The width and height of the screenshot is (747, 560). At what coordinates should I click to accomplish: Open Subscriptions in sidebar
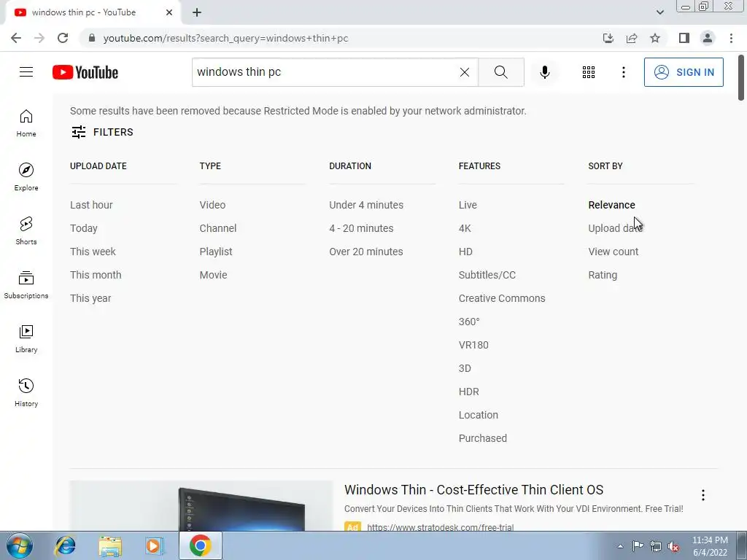(x=26, y=285)
